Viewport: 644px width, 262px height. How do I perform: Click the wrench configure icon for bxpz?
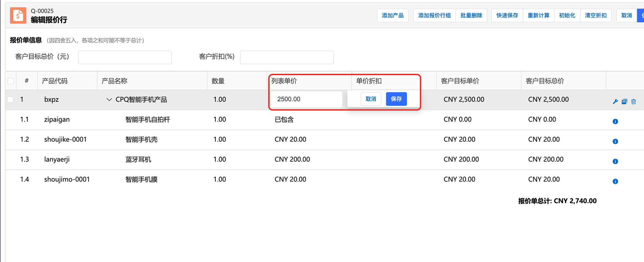tap(615, 102)
